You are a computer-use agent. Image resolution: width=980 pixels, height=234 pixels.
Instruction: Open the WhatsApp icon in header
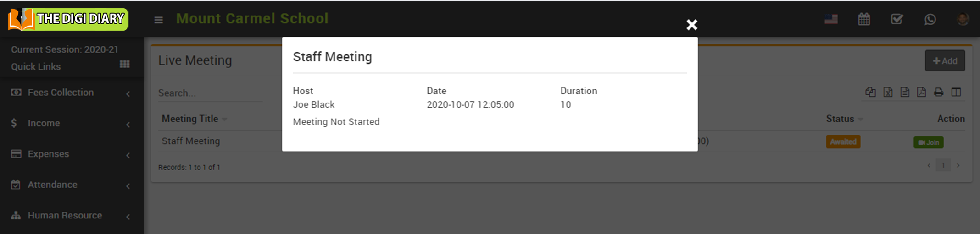[930, 19]
